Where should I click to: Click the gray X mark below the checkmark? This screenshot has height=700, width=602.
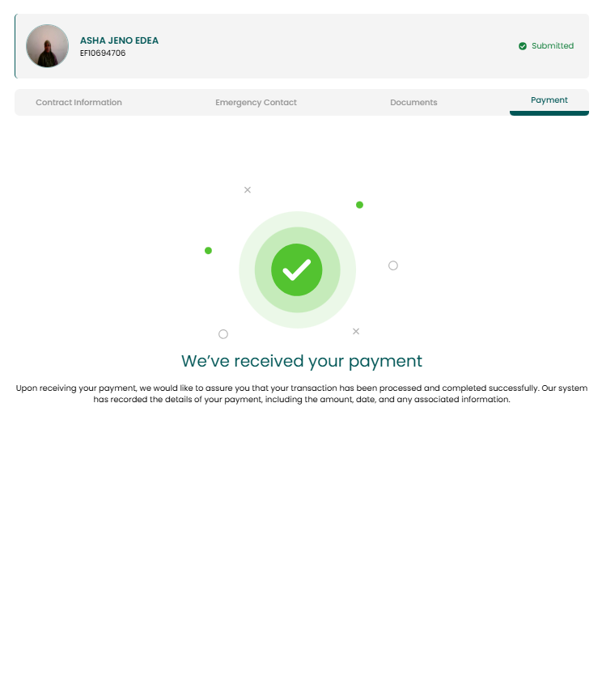tap(356, 331)
